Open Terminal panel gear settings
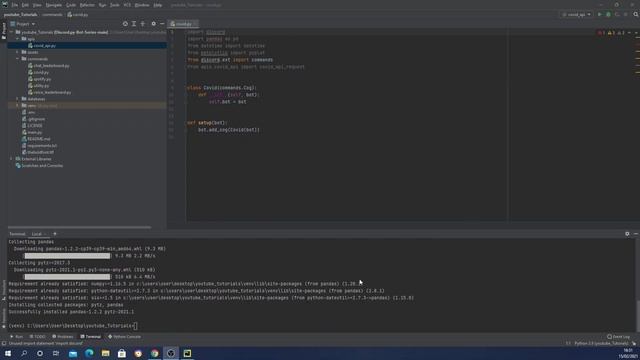Image resolution: width=640 pixels, height=360 pixels. [627, 234]
